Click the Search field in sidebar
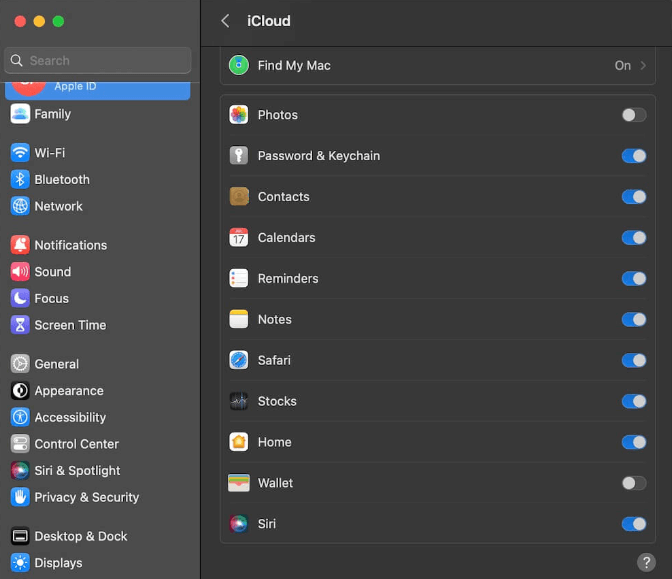The height and width of the screenshot is (579, 672). (x=98, y=60)
